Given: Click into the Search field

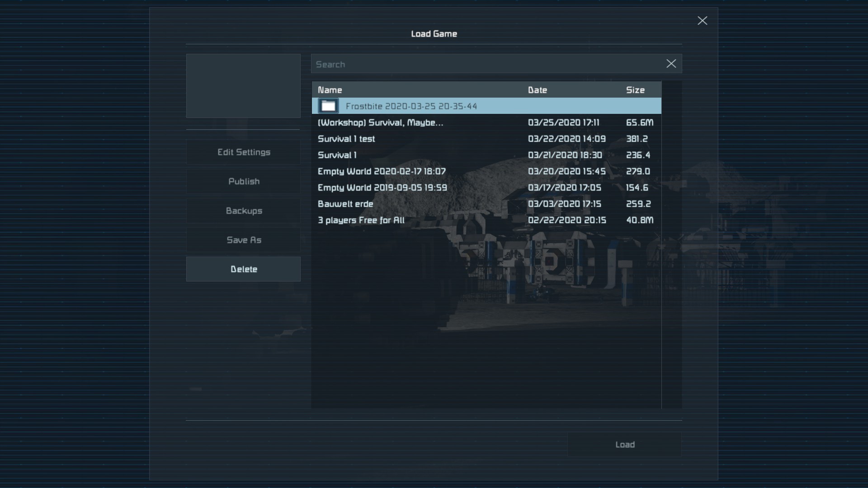Looking at the screenshot, I should (486, 64).
